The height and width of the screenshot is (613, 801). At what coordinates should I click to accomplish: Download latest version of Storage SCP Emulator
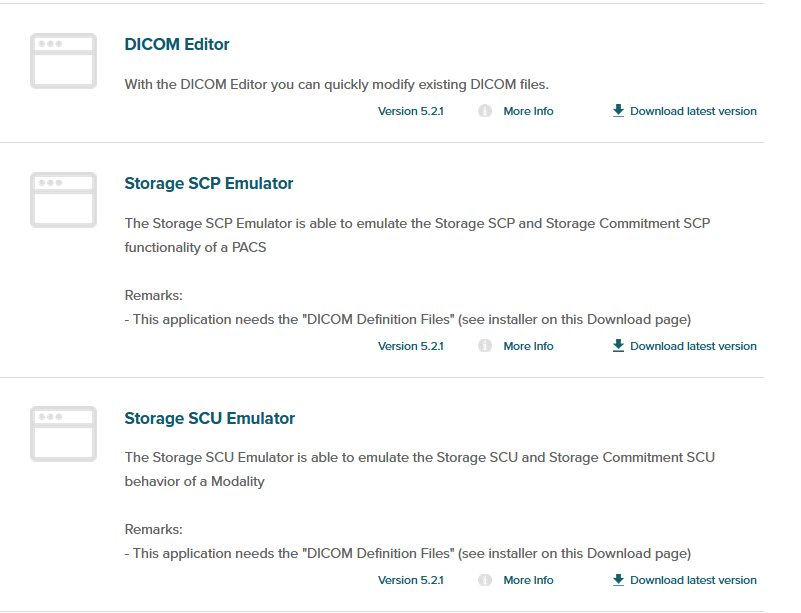pos(693,346)
